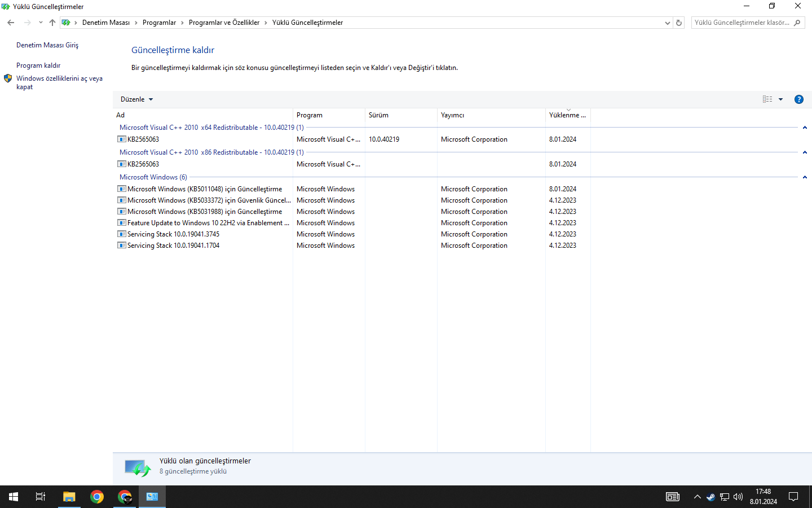Select KB2565063 under the x64 Redistributable
The height and width of the screenshot is (508, 812).
(353, 139)
